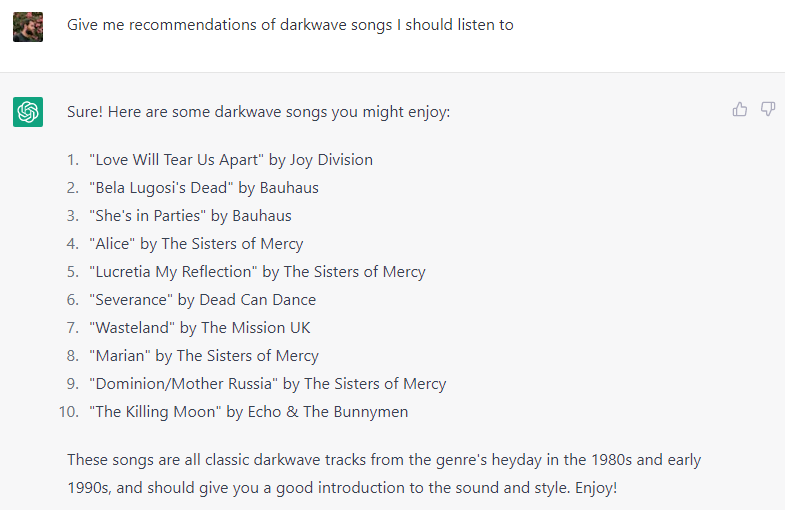
Task: Click list item "She's in Parties" by Bauhaus
Action: [x=190, y=216]
